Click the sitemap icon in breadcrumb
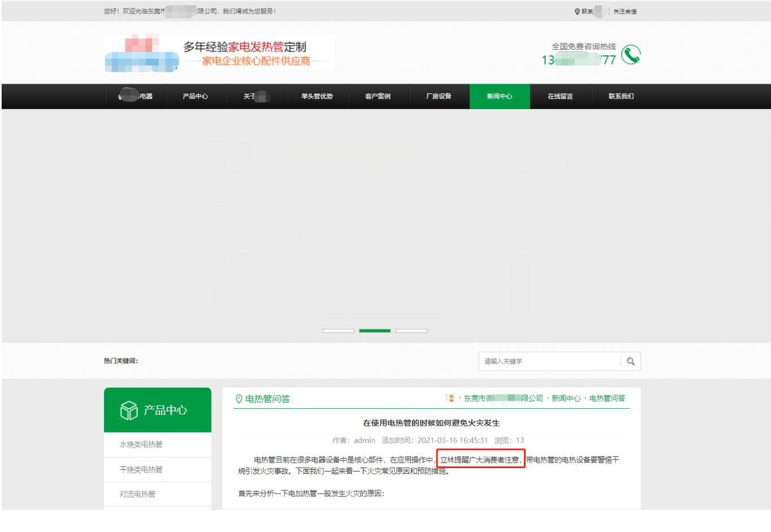 tap(450, 398)
